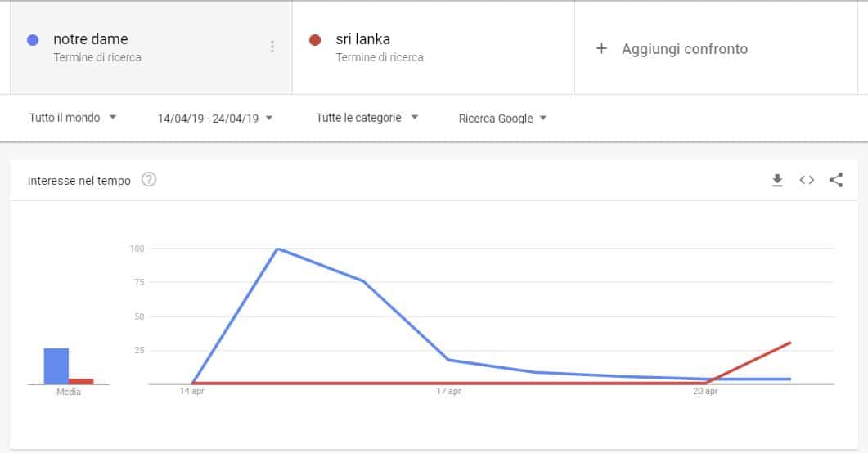
Task: Click the plus icon to add comparison
Action: (601, 48)
